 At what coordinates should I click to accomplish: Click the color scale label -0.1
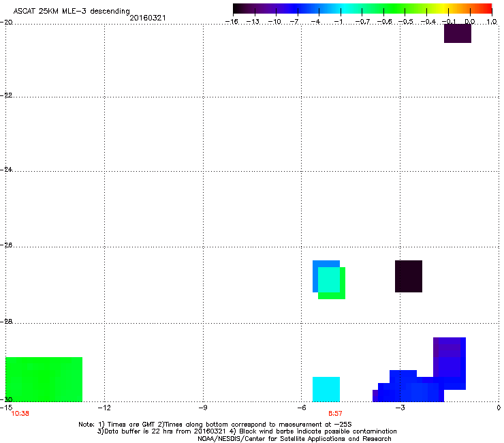pos(449,22)
